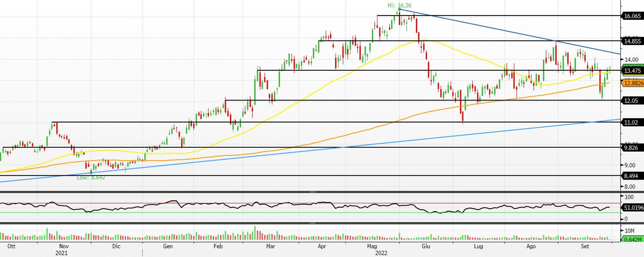The image size is (644, 257).
Task: Click the Hi: 16.36 annotation
Action: coord(399,5)
